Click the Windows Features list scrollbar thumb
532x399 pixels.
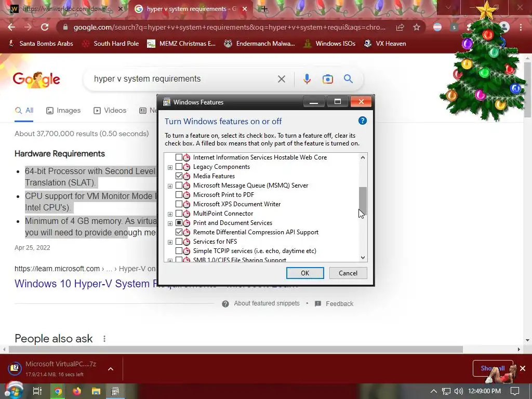(x=363, y=201)
